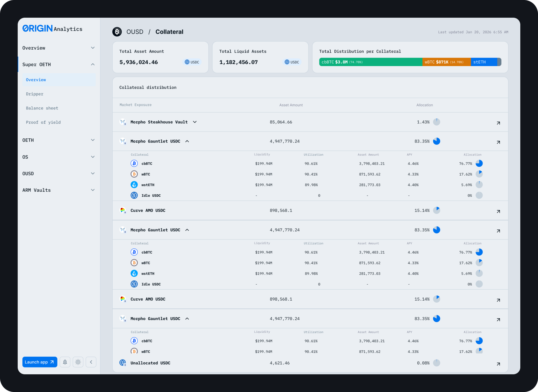538x392 pixels.
Task: Expand the OS sidebar section chevron
Action: [x=93, y=157]
